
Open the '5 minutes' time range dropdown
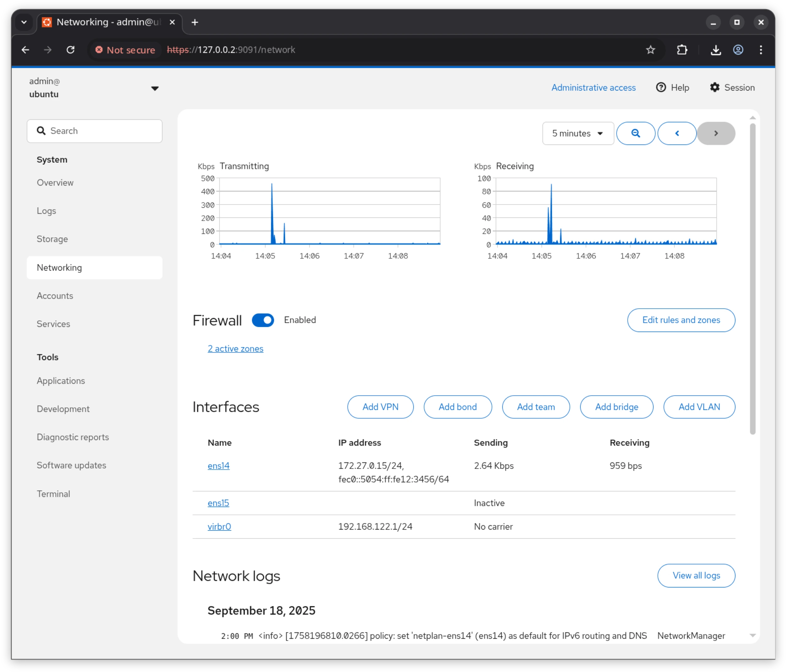(578, 133)
